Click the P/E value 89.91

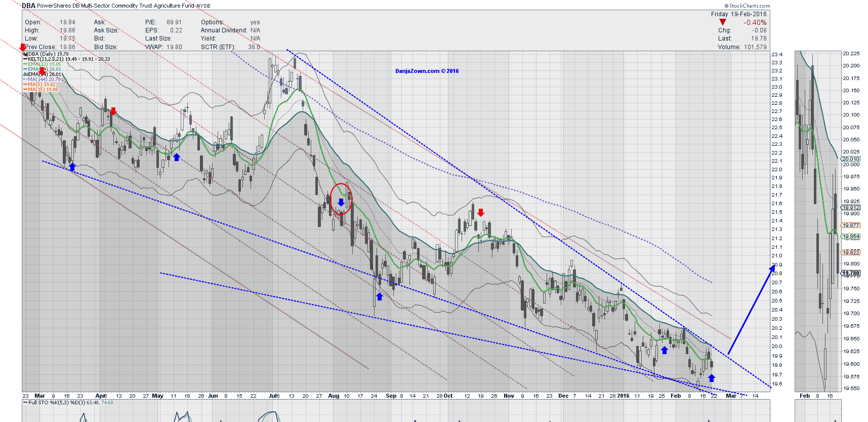click(x=174, y=22)
